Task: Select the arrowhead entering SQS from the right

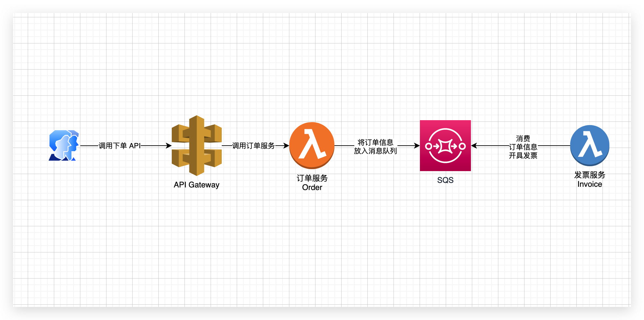Action: click(474, 146)
